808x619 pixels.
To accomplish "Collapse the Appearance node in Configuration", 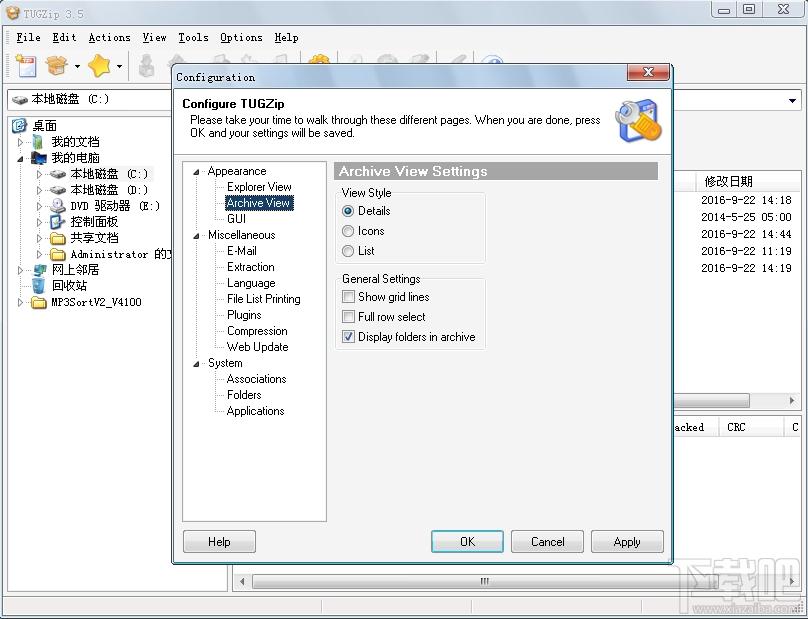I will coord(196,172).
